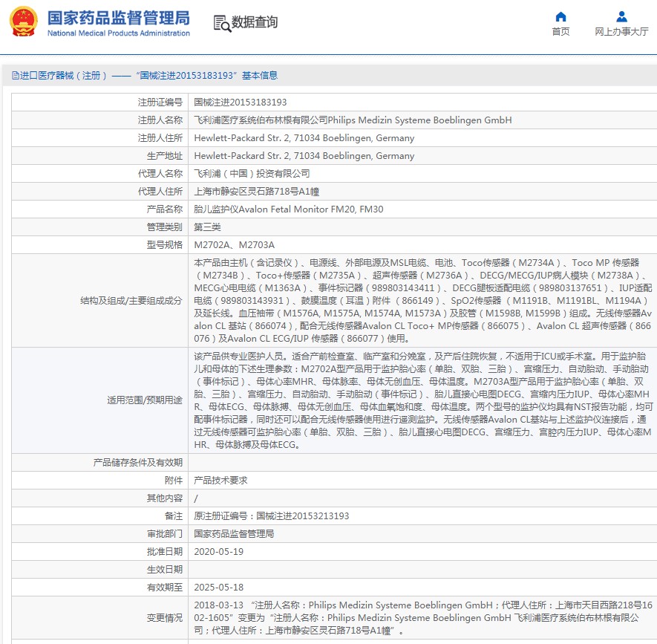
Task: Click the 适用范围/预期用途 label
Action: pos(145,400)
